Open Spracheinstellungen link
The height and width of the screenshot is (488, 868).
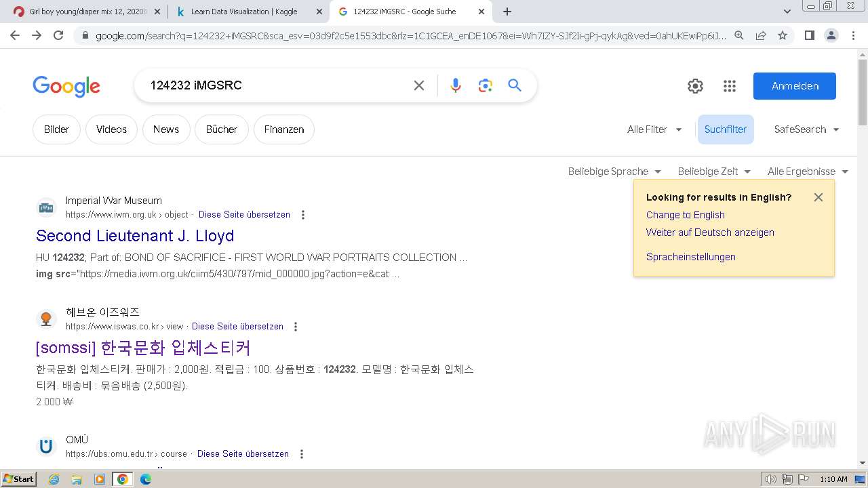pyautogui.click(x=691, y=257)
